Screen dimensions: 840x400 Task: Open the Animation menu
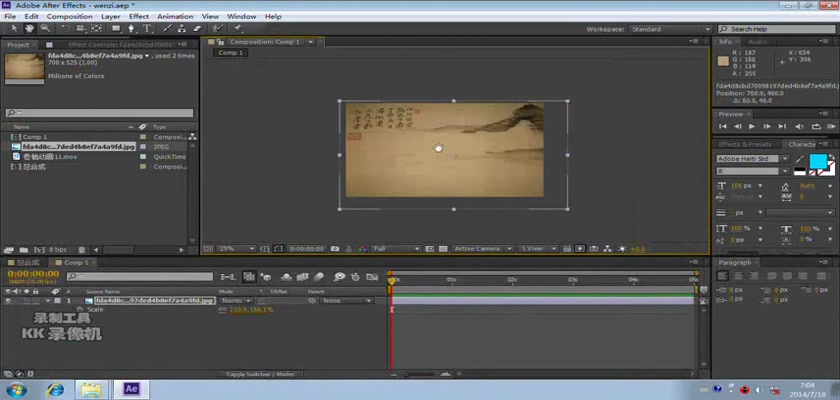point(175,17)
